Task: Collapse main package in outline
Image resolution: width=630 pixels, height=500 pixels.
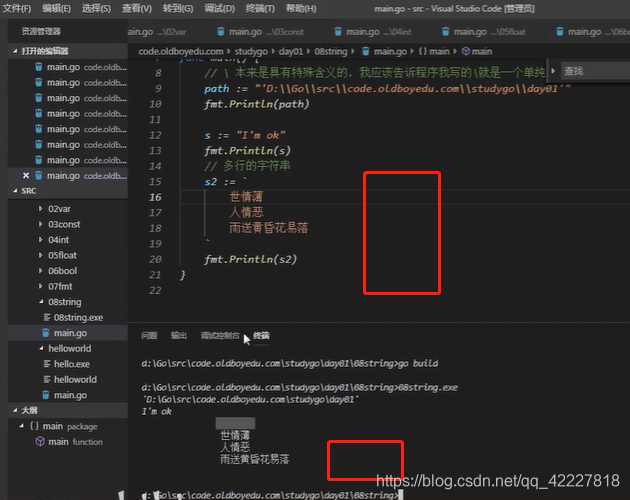Action: pos(21,426)
